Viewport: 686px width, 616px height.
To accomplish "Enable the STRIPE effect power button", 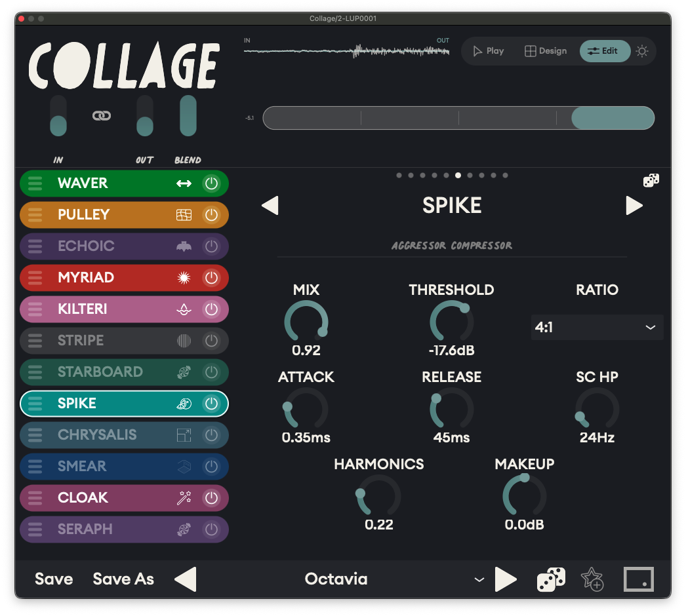I will [x=211, y=341].
